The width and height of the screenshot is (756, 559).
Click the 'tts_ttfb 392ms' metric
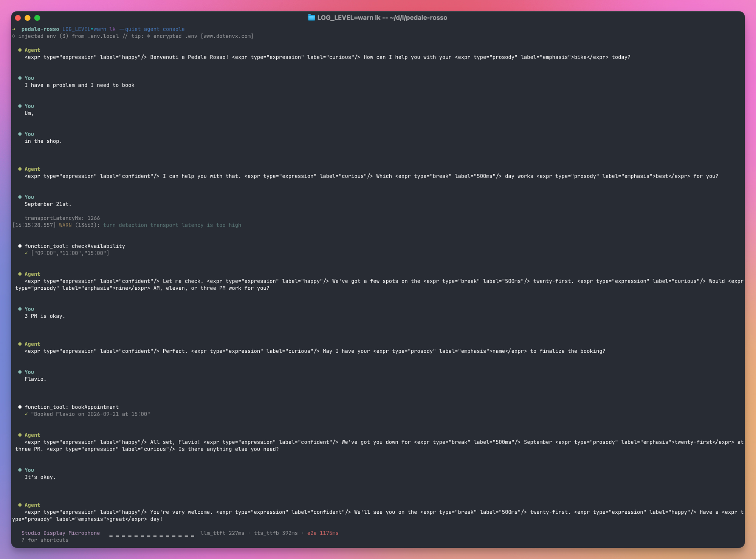pyautogui.click(x=276, y=533)
